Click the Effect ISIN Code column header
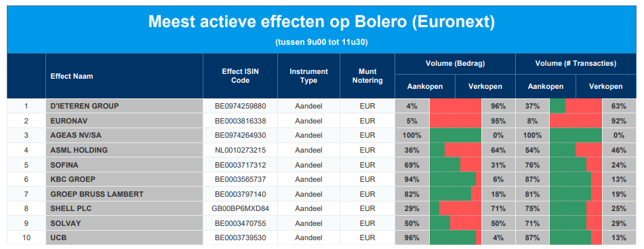Screen dimensions: 644x249 240,76
